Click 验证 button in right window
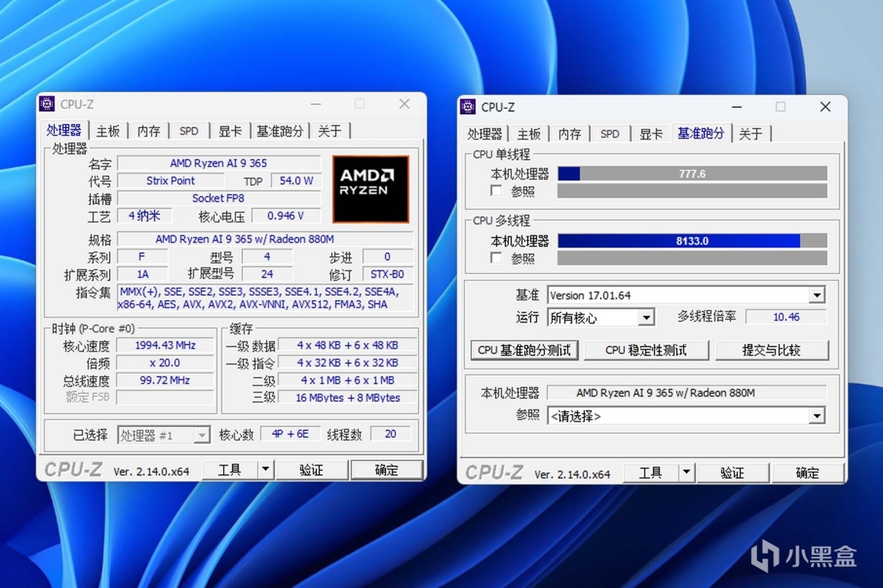This screenshot has width=883, height=588. pos(733,473)
